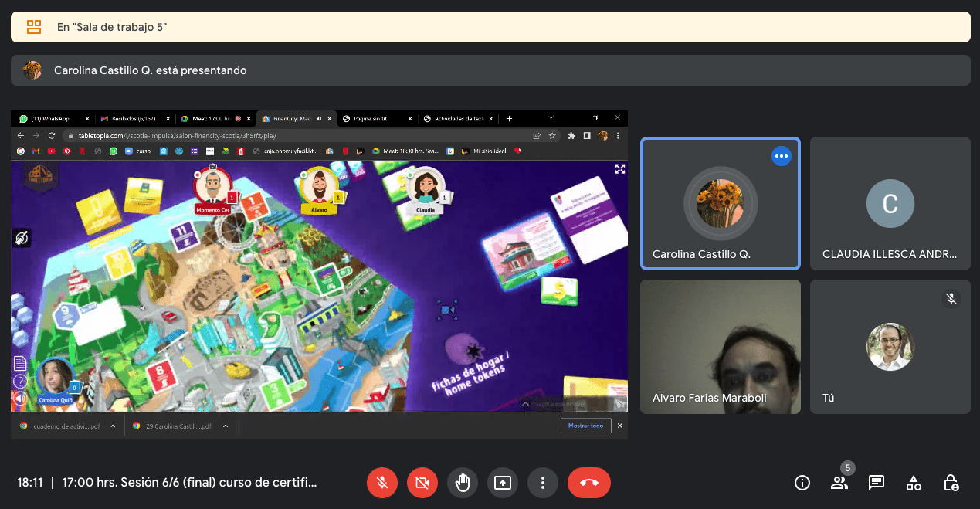Image resolution: width=980 pixels, height=509 pixels.
Task: Open more options menu in call controls
Action: point(543,483)
